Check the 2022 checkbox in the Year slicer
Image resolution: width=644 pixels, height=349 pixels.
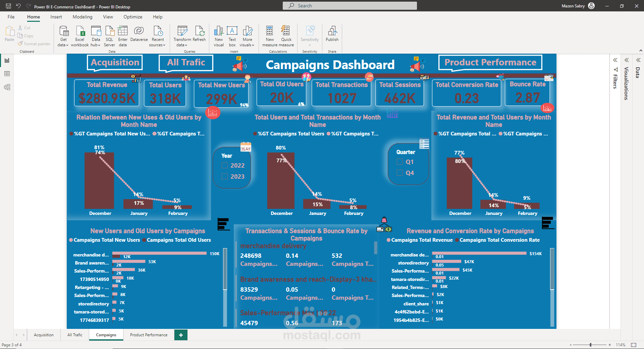coord(224,165)
